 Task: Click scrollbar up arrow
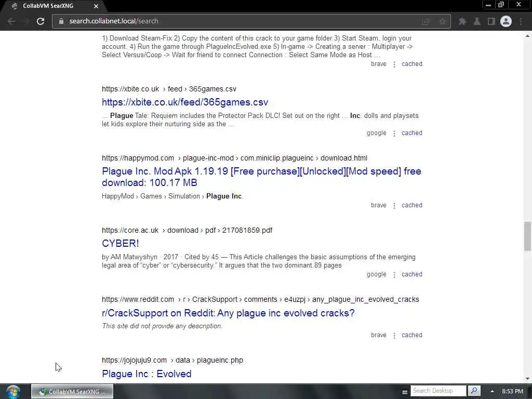(527, 36)
